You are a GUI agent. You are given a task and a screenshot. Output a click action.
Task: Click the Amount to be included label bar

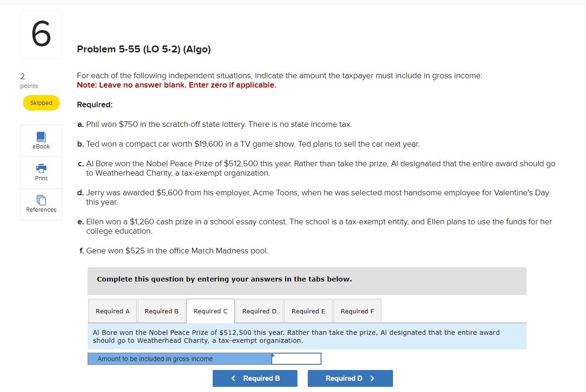point(180,358)
